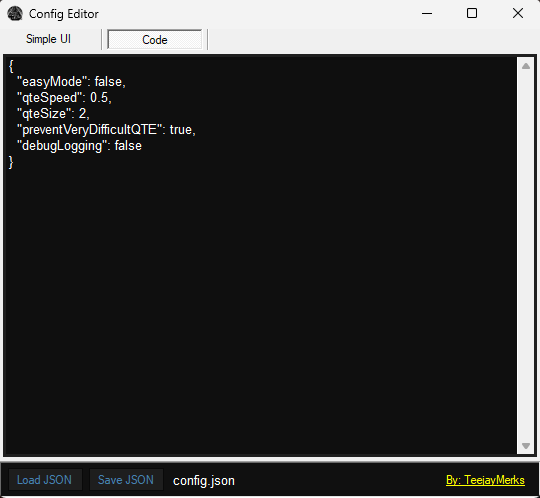Select the Code tab
This screenshot has height=498, width=540.
coord(155,40)
